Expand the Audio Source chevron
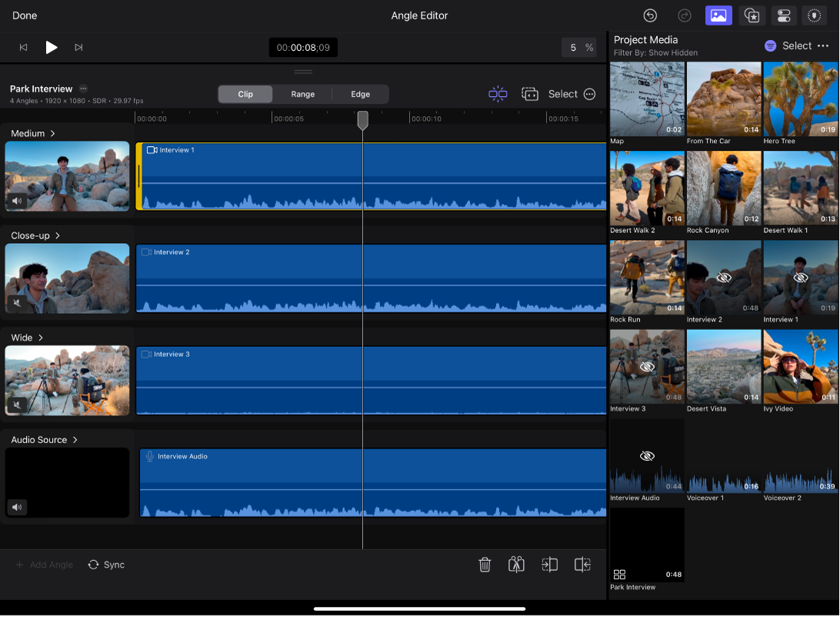This screenshot has width=840, height=617. coord(74,440)
